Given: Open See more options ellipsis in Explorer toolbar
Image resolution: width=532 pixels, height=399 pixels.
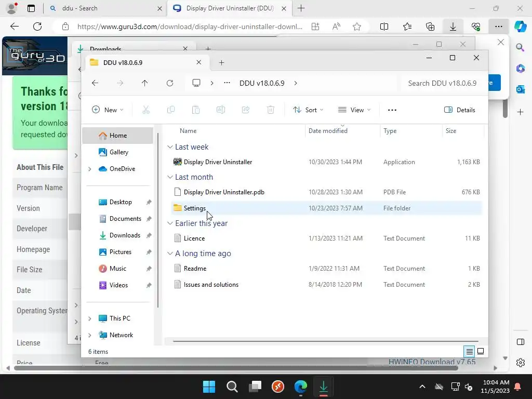Looking at the screenshot, I should pyautogui.click(x=392, y=110).
